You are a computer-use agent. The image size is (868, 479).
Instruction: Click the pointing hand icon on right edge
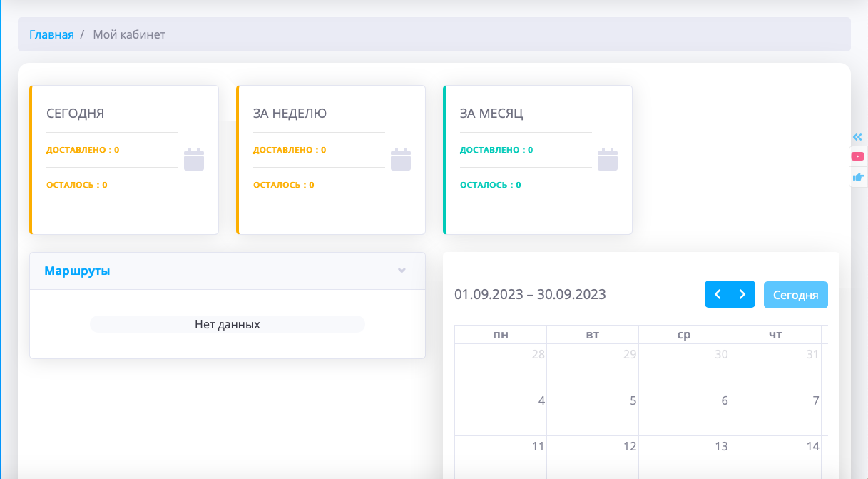(x=857, y=176)
